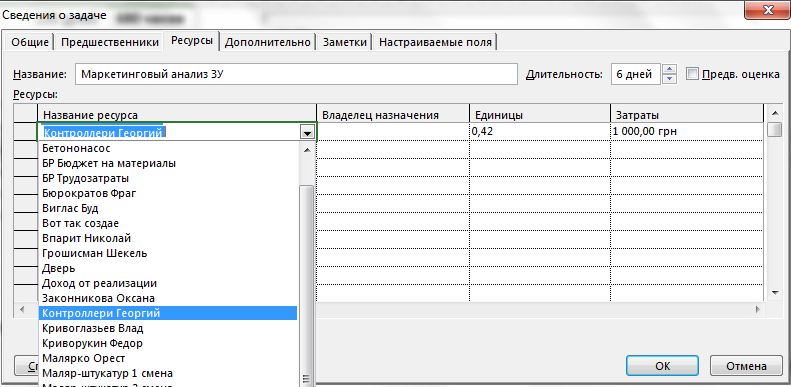Select the Ресурсы tab
This screenshot has width=791, height=387.
click(x=192, y=41)
